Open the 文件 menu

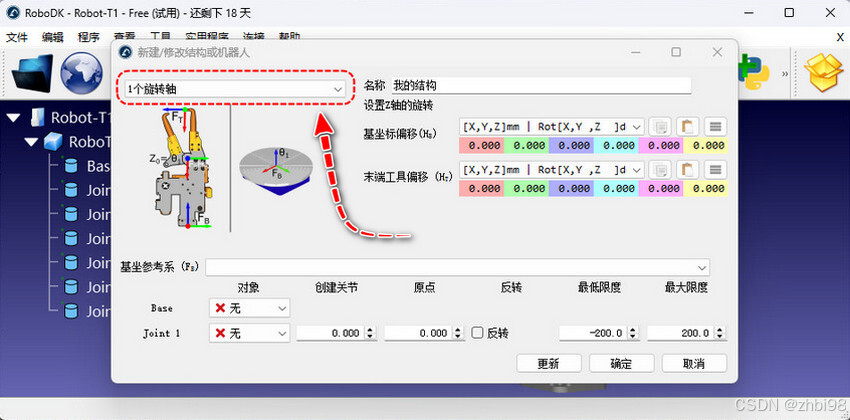(x=17, y=37)
